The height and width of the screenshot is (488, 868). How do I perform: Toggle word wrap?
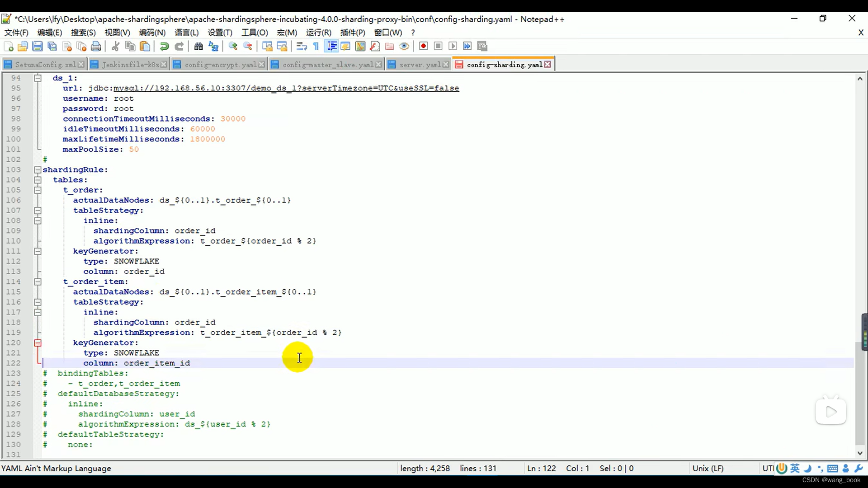click(x=302, y=46)
